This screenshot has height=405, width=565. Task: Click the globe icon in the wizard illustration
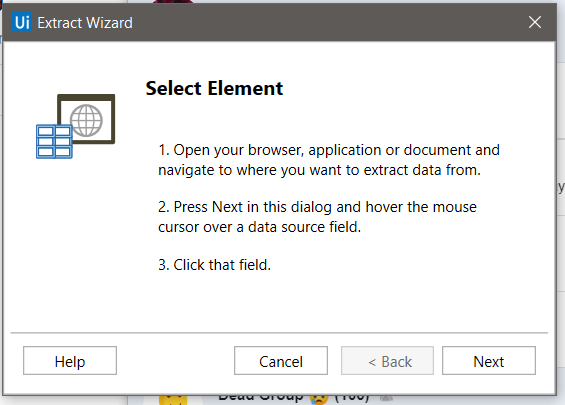[x=86, y=120]
